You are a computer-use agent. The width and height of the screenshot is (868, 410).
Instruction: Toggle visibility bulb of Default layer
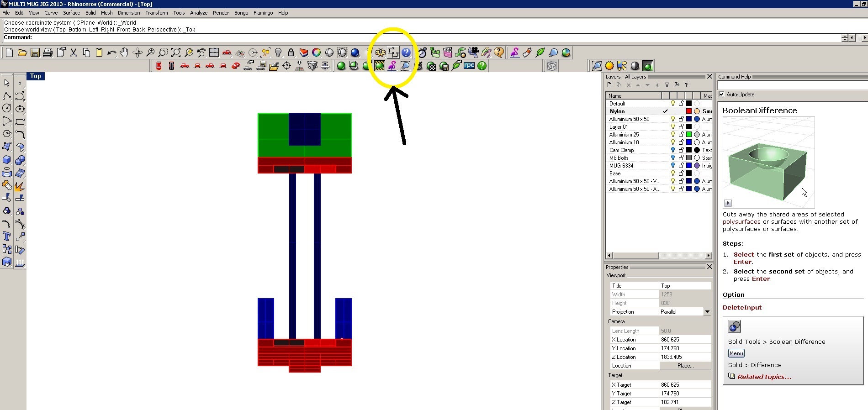tap(673, 104)
